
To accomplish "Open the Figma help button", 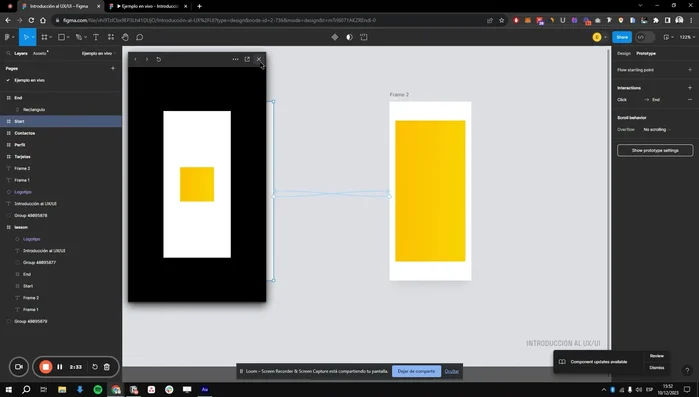I will 687,370.
